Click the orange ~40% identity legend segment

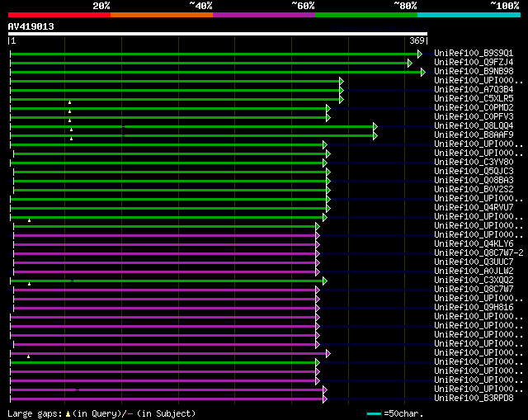tap(162, 15)
